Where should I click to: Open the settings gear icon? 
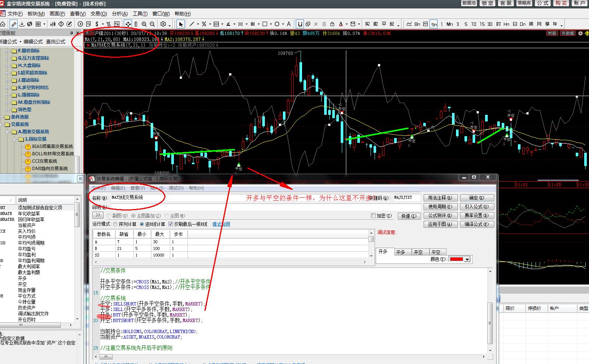point(163,24)
